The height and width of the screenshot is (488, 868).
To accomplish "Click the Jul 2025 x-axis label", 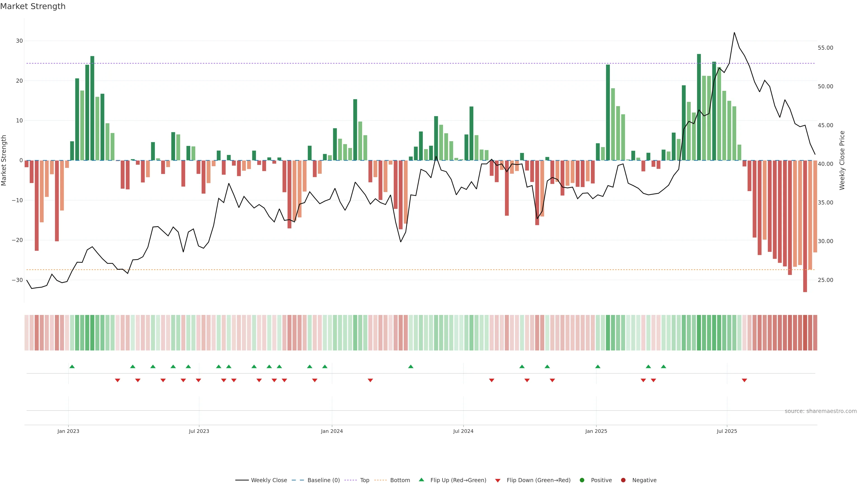I will click(727, 431).
